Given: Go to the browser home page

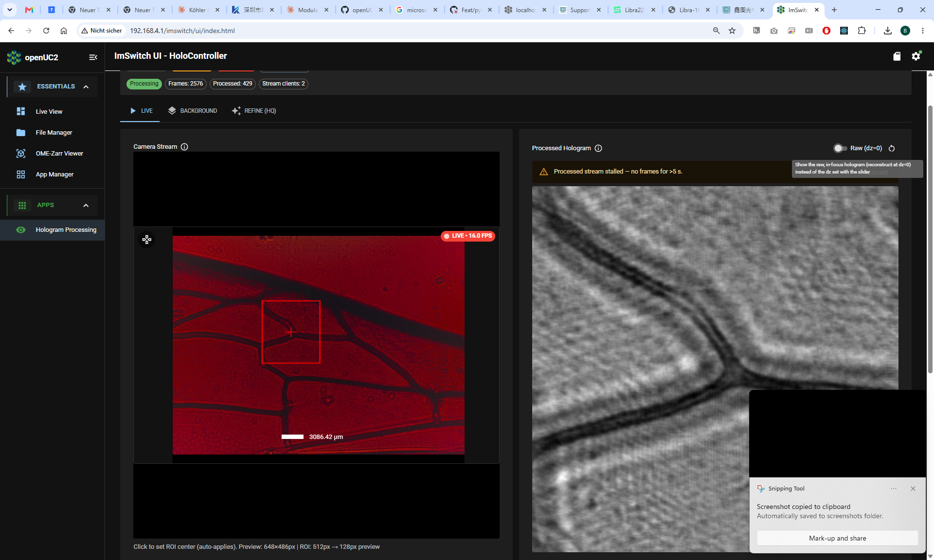Looking at the screenshot, I should pos(64,31).
